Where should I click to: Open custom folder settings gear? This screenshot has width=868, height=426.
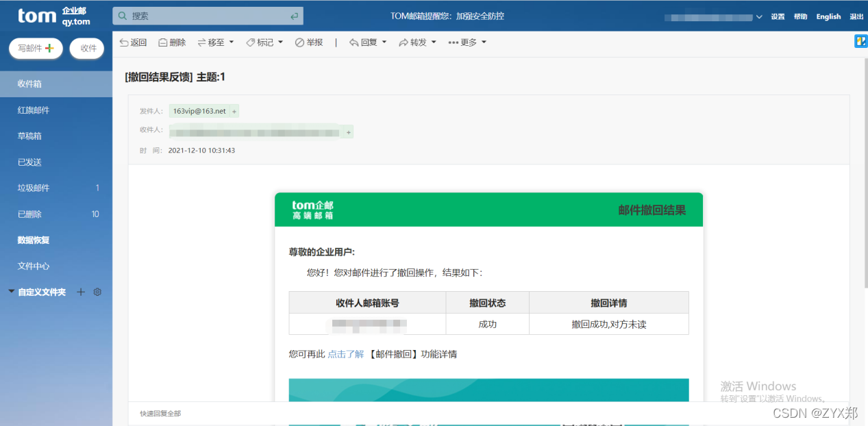click(x=97, y=292)
